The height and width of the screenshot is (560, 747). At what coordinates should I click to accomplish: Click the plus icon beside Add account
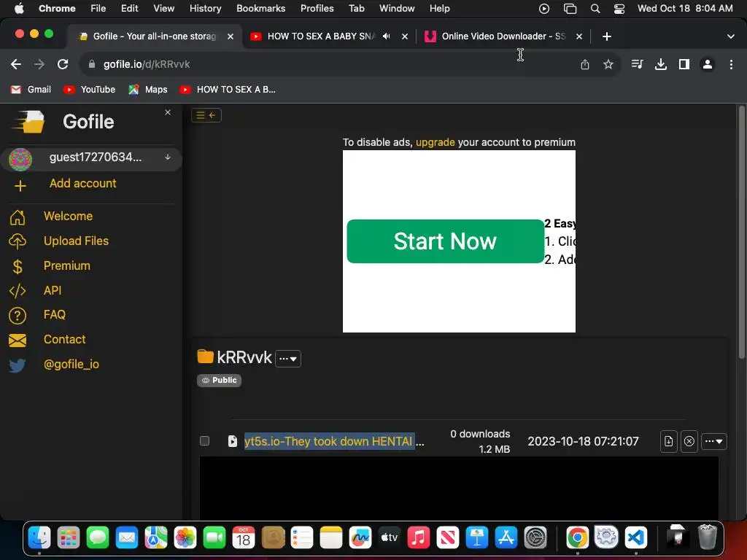click(x=20, y=186)
